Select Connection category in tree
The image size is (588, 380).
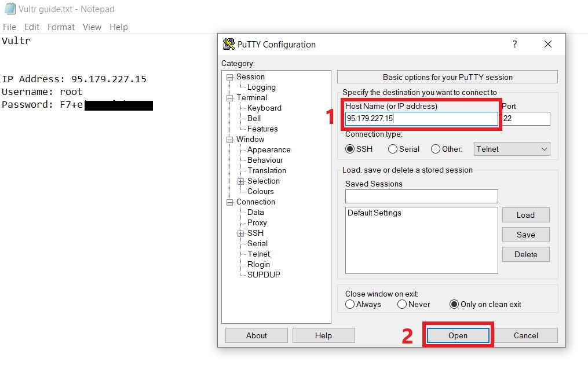coord(255,202)
